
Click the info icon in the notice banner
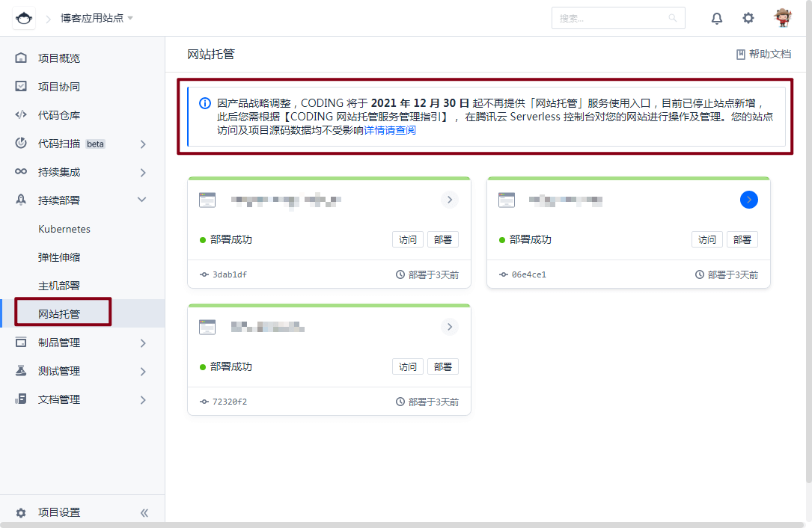click(x=205, y=103)
